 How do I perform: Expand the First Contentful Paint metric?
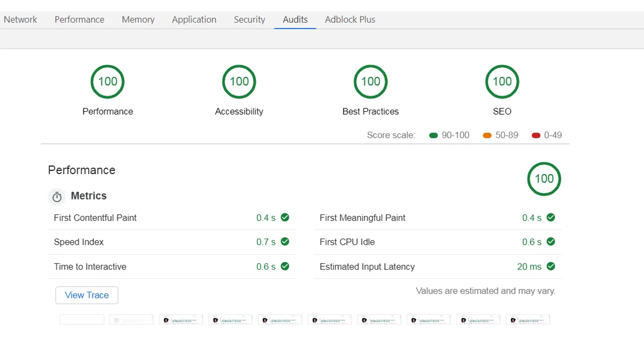(x=172, y=218)
